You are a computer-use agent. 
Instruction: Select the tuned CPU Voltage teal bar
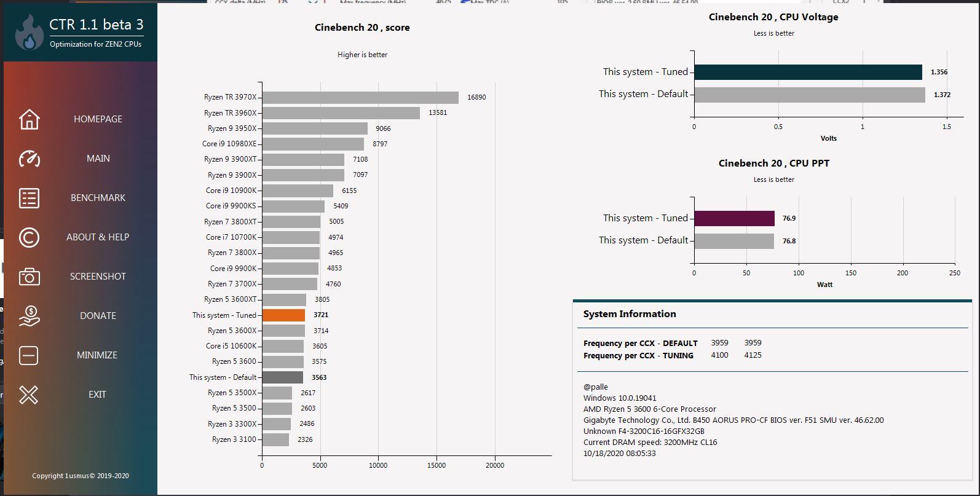[808, 72]
